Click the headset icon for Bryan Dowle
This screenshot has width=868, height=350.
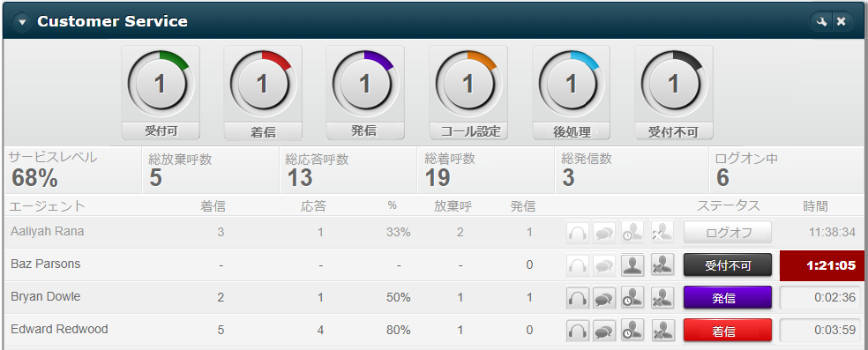tap(578, 298)
